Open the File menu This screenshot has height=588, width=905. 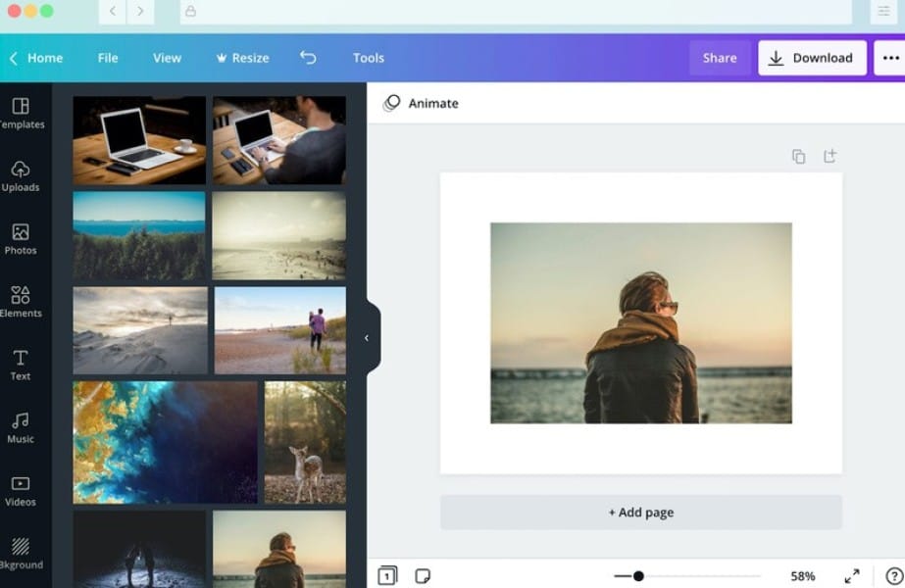click(107, 58)
